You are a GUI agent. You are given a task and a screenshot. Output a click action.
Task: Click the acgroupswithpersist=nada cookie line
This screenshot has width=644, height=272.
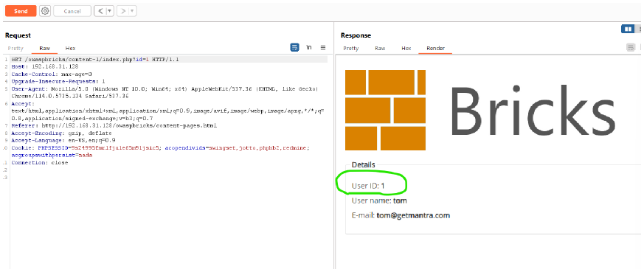[52, 155]
